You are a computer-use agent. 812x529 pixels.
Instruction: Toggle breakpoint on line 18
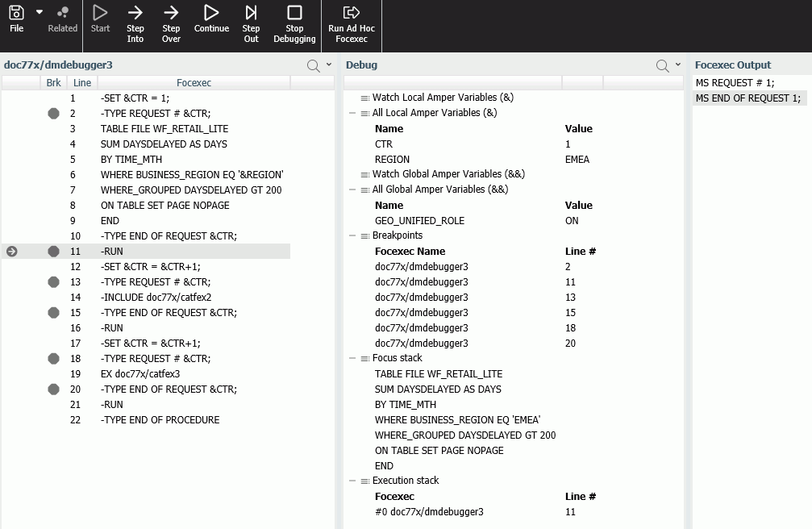point(53,359)
